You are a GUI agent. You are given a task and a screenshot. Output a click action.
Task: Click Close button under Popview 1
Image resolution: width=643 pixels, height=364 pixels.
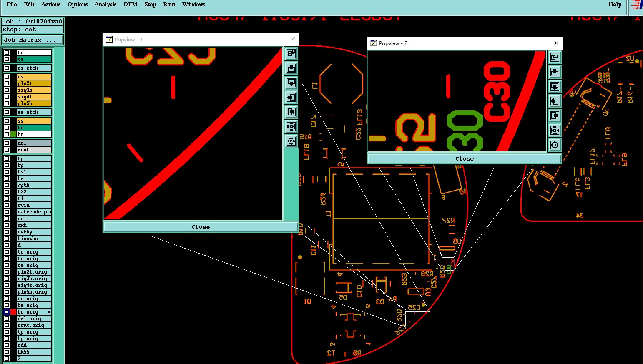pyautogui.click(x=201, y=227)
